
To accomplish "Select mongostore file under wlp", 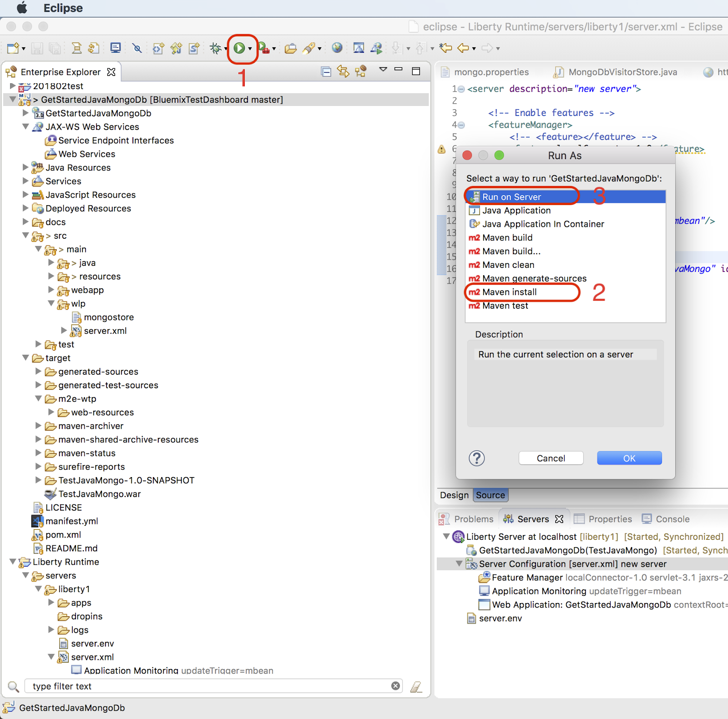I will point(109,317).
